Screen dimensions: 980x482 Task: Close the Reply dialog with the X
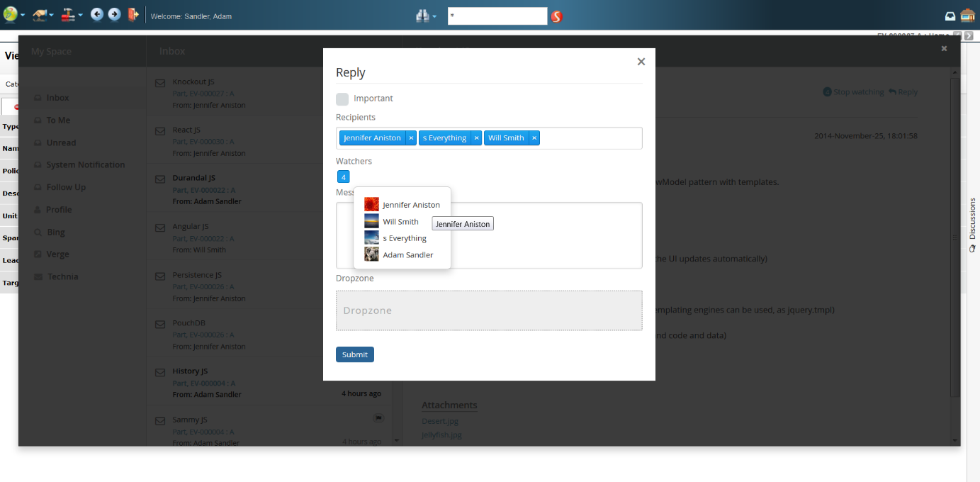tap(641, 62)
